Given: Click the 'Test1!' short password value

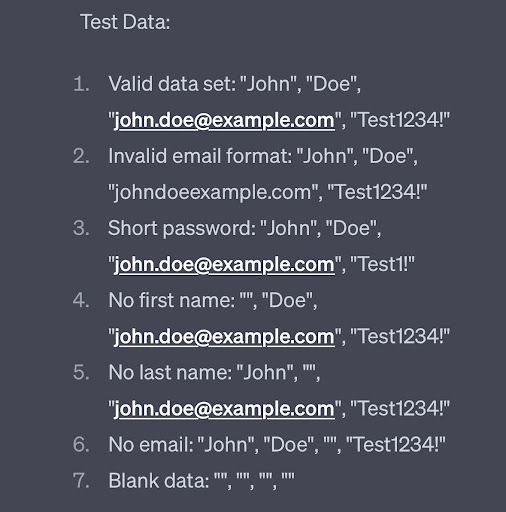Looking at the screenshot, I should pyautogui.click(x=382, y=265).
